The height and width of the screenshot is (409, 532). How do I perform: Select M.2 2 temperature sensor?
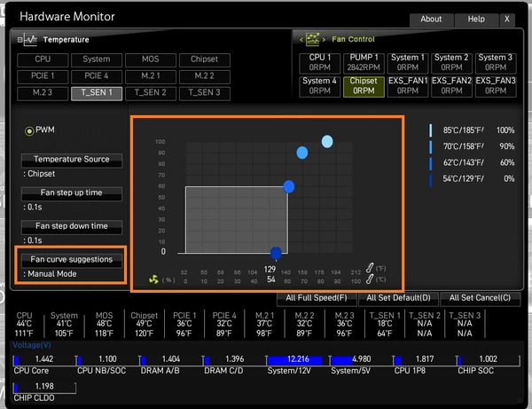tap(205, 76)
